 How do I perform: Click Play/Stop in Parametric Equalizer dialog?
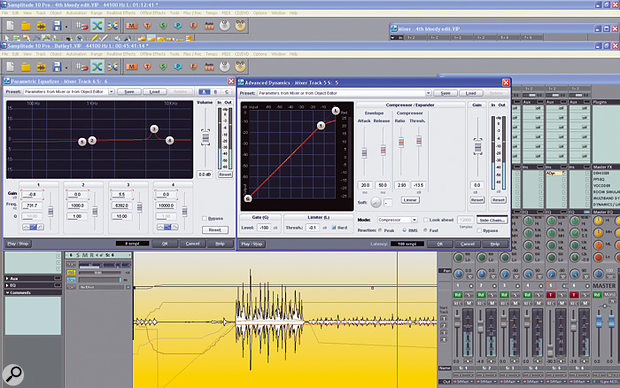18,244
